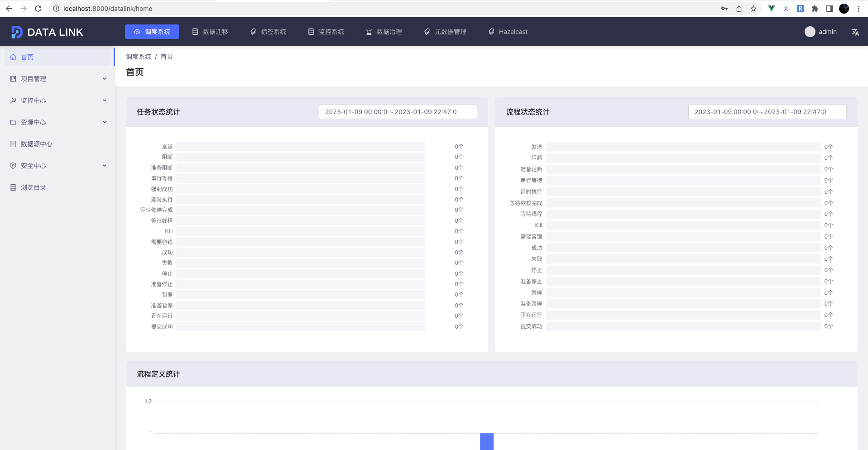Open the browser three-dot menu
The width and height of the screenshot is (868, 450).
tap(858, 9)
